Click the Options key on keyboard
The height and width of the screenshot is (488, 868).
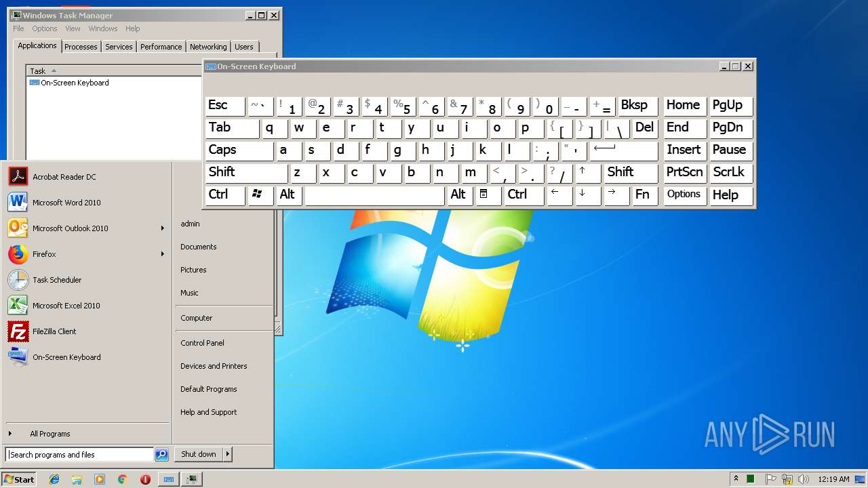[684, 195]
